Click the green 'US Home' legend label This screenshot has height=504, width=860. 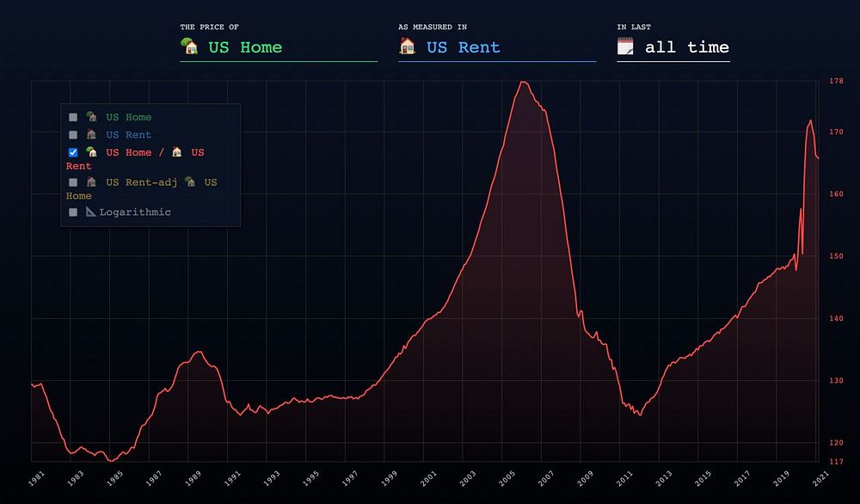tap(129, 117)
